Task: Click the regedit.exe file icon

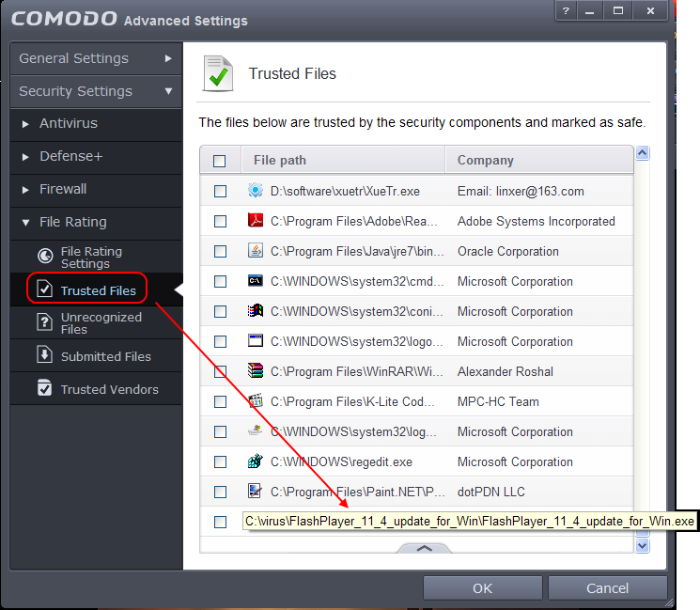Action: [x=256, y=461]
